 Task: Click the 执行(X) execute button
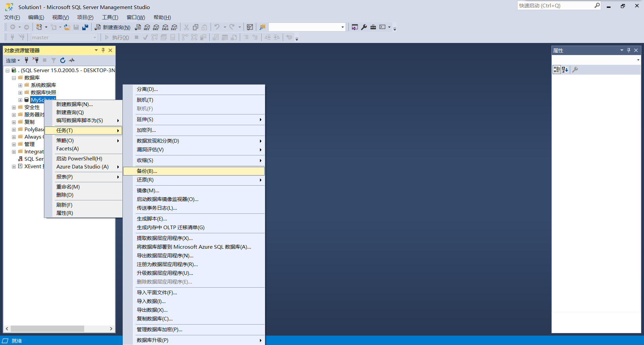tap(117, 37)
